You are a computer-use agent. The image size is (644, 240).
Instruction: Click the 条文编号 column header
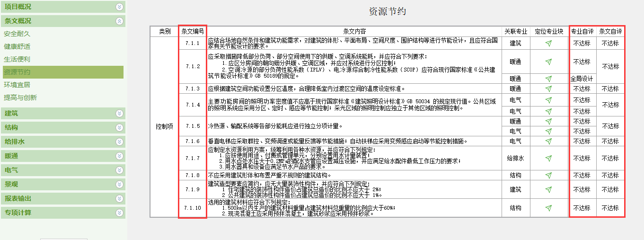[193, 31]
